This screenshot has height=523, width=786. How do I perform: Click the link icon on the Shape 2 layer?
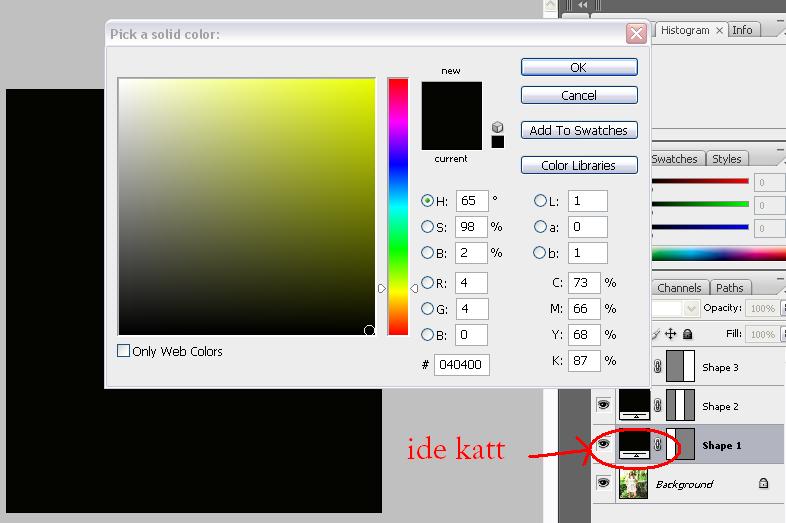(658, 406)
